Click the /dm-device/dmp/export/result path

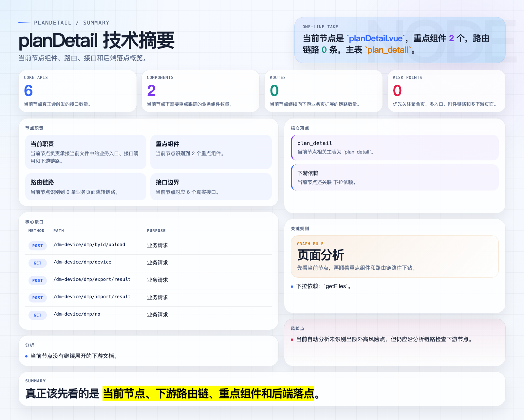click(x=92, y=279)
